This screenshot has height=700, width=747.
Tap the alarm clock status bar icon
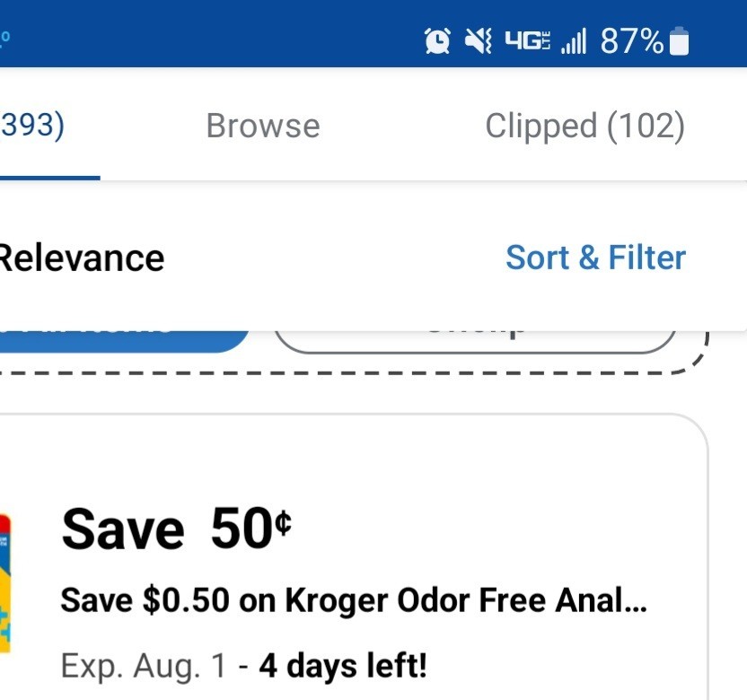437,39
